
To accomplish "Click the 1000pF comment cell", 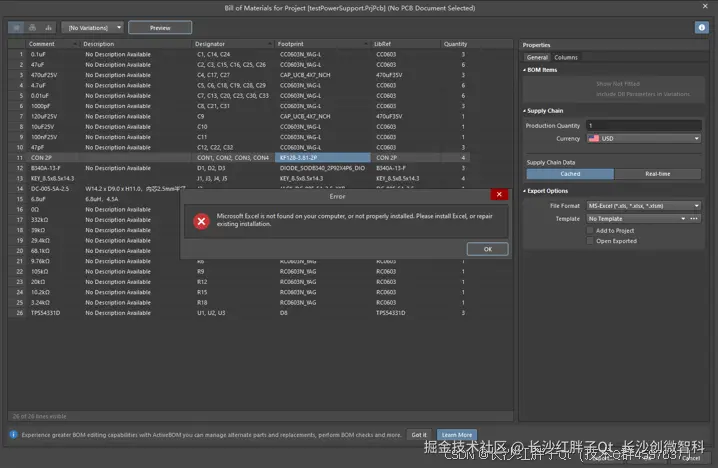I will coord(54,106).
